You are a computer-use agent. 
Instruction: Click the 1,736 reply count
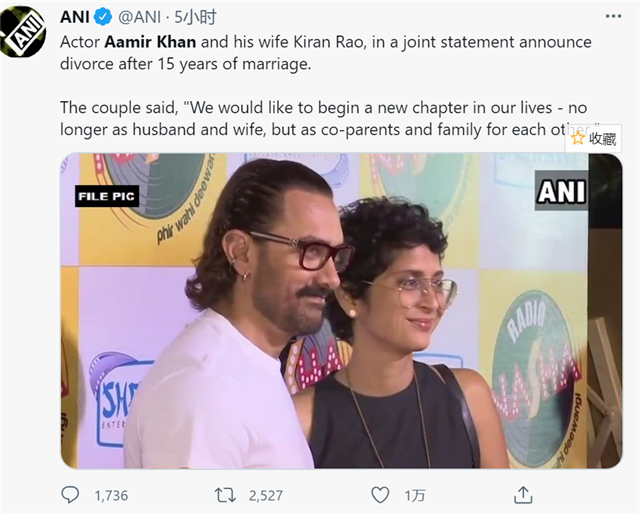(x=110, y=495)
